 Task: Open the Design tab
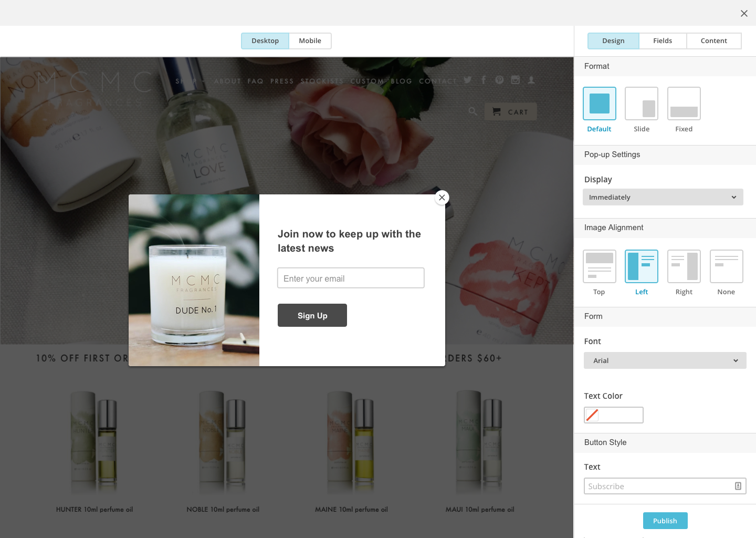pos(613,41)
